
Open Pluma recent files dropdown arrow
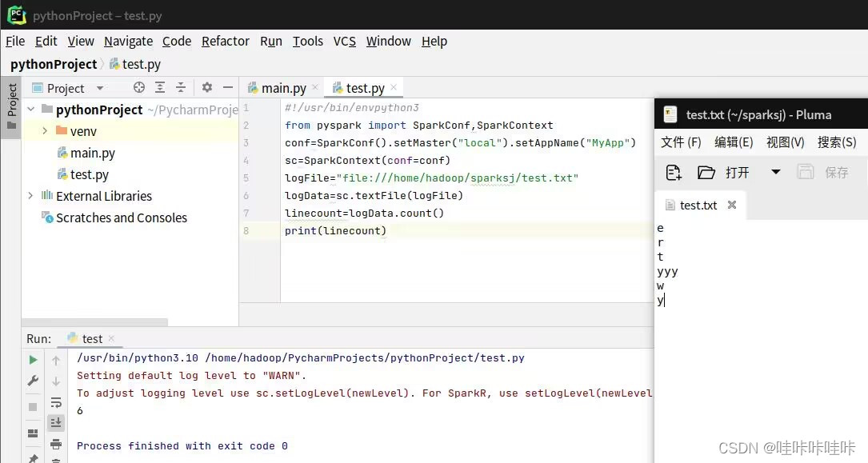pos(776,172)
